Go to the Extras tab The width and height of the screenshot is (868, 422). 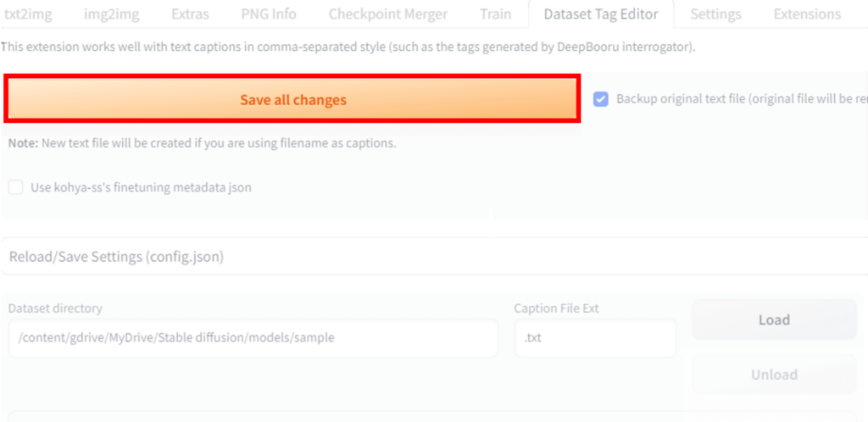point(190,14)
